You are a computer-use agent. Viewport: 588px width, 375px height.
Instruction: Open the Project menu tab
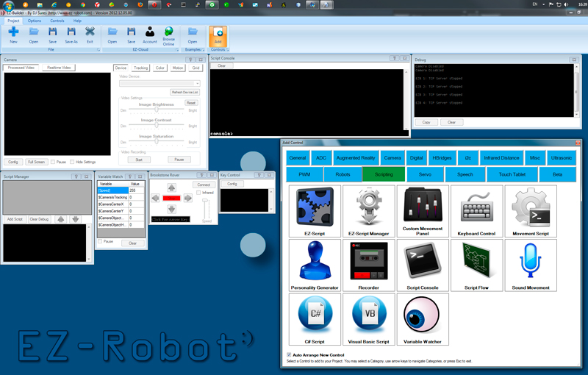point(13,21)
